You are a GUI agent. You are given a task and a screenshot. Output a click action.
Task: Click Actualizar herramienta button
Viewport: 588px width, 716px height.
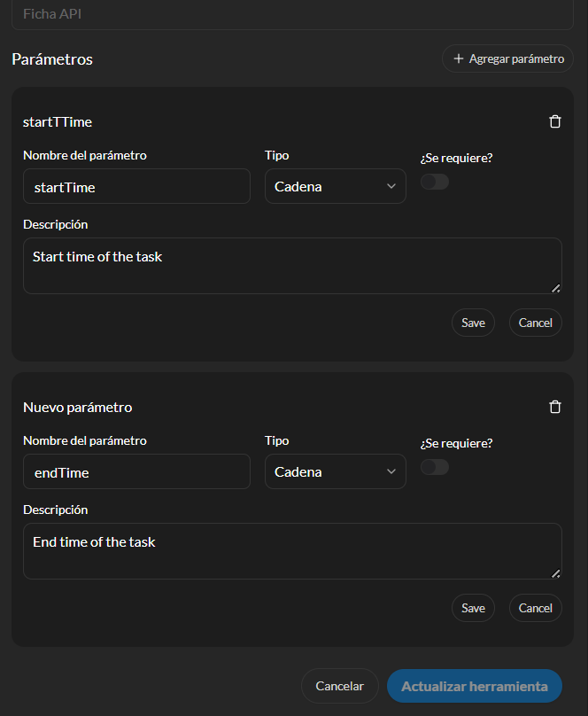pyautogui.click(x=475, y=686)
